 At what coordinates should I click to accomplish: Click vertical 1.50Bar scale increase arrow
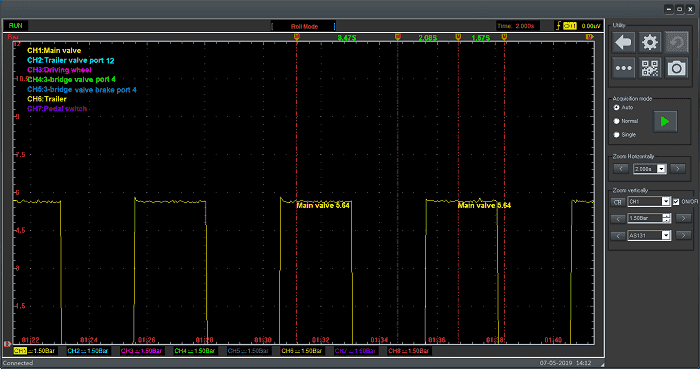683,218
